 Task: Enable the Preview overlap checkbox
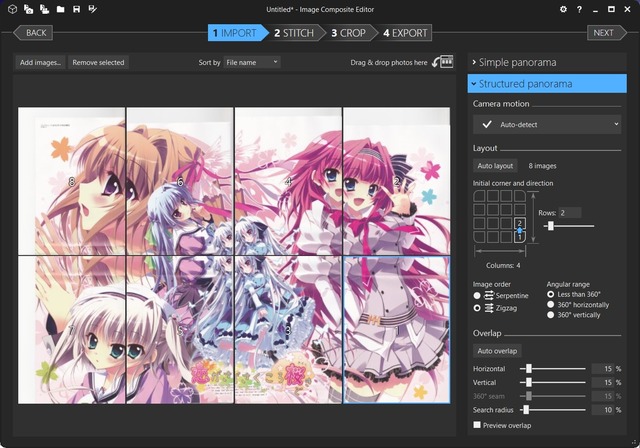tap(477, 425)
